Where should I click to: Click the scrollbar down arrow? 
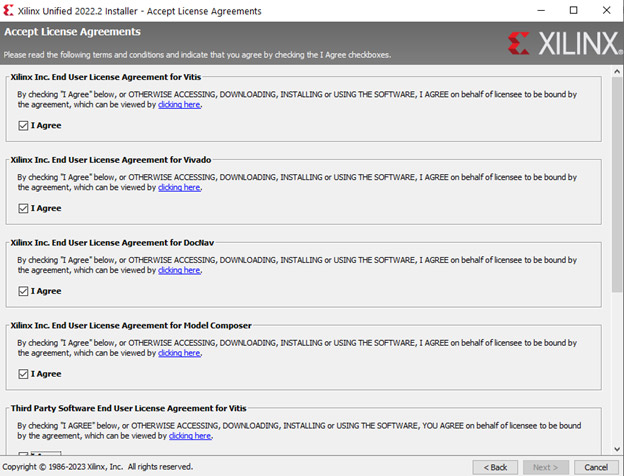(x=617, y=449)
